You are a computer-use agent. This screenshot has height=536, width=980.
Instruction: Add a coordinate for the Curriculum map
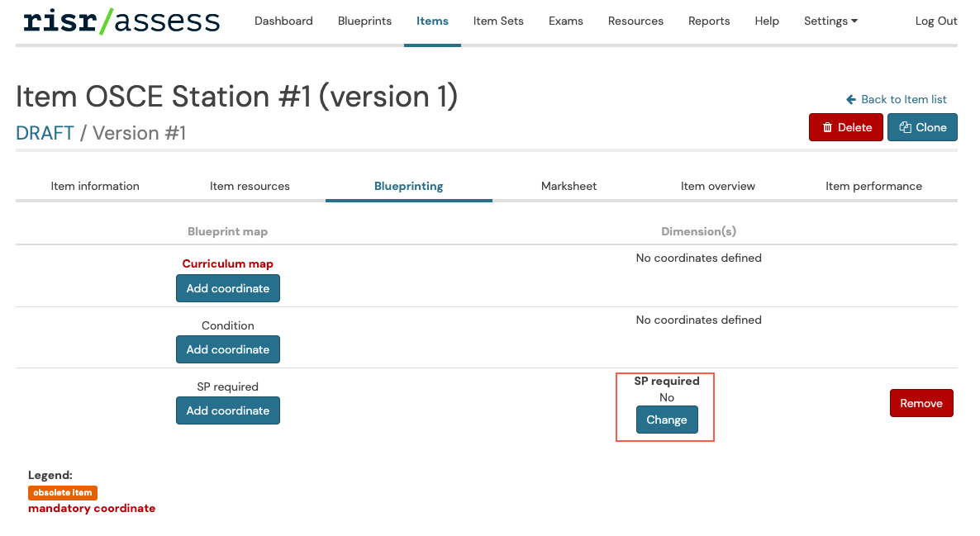(x=227, y=288)
